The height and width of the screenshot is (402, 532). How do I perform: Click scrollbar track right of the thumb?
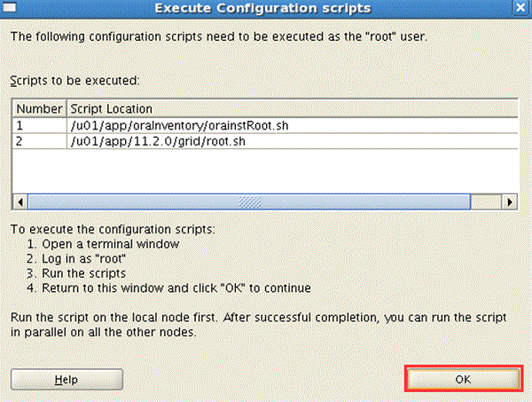(486, 202)
